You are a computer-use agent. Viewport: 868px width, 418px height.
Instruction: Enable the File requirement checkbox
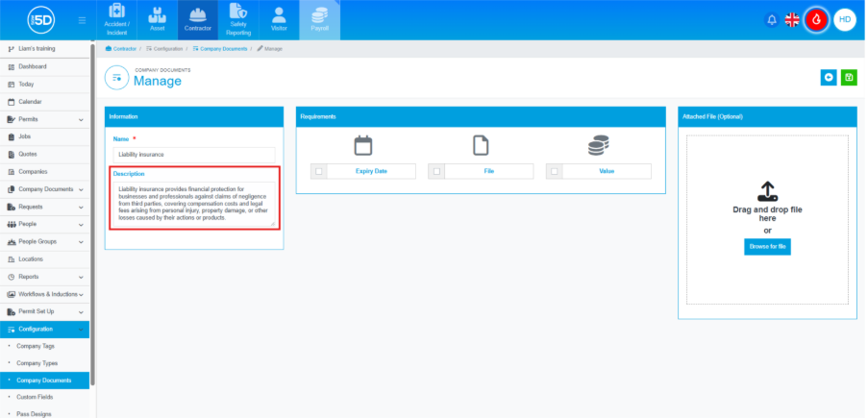[x=436, y=171]
